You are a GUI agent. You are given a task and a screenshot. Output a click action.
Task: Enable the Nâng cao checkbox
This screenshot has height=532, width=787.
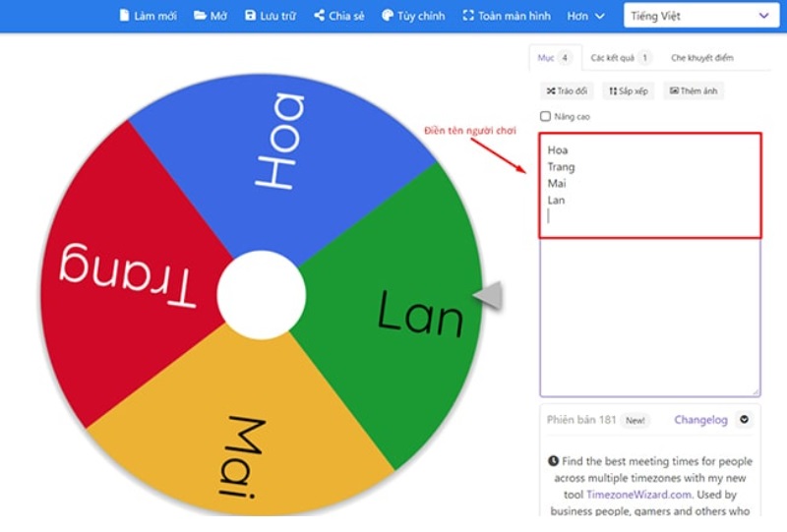coord(546,117)
